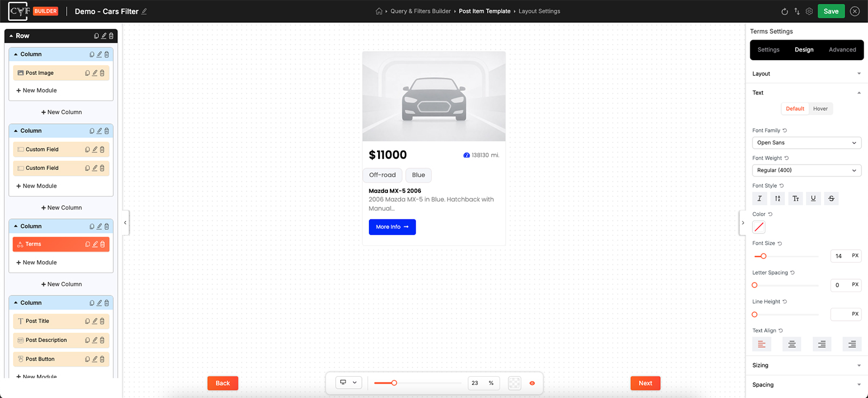Toggle the red eye preview icon
Image resolution: width=868 pixels, height=398 pixels.
pos(532,383)
